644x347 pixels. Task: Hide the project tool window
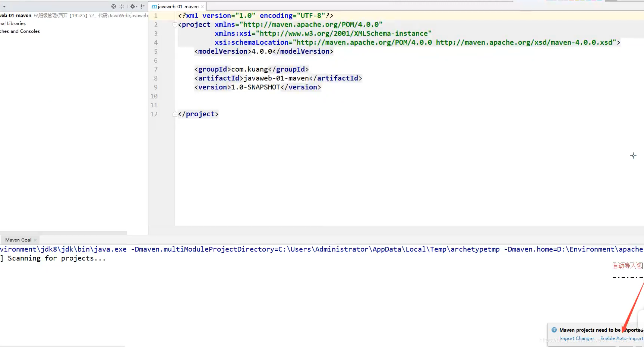143,6
